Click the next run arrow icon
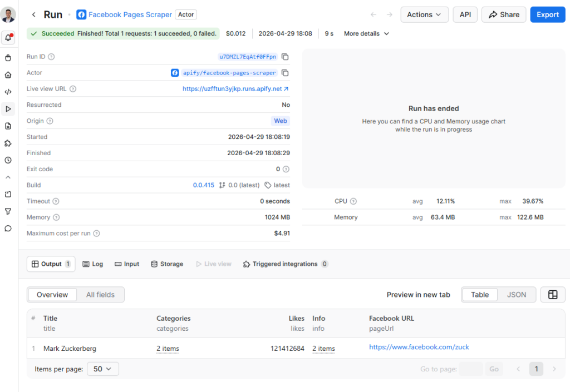This screenshot has height=392, width=570. [x=389, y=14]
